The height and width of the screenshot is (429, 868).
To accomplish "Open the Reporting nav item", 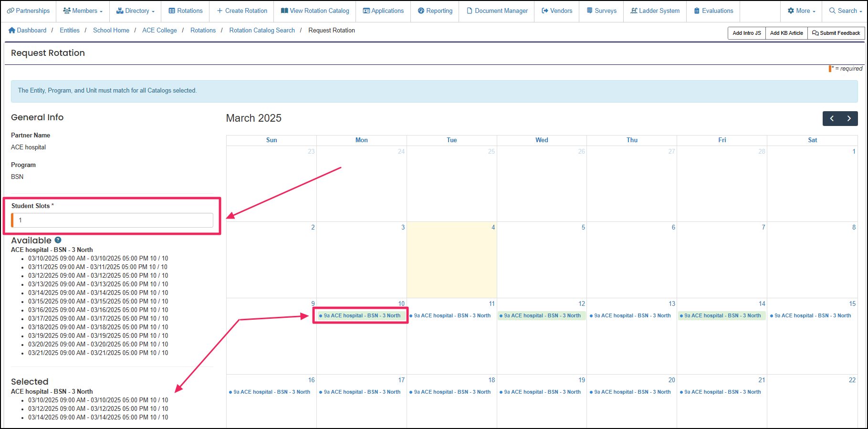I will pos(435,11).
